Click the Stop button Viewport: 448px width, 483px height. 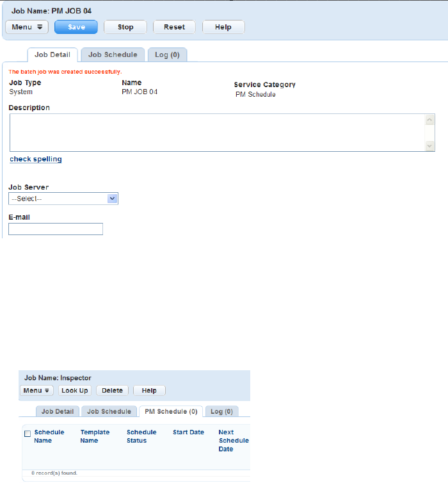coord(125,27)
